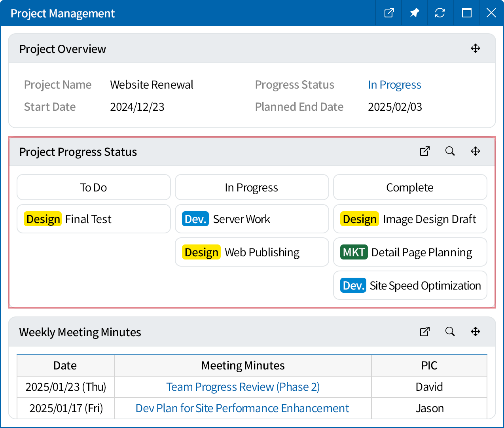Click the MKT tag on Detail Page Planning
The width and height of the screenshot is (504, 428).
coord(354,252)
